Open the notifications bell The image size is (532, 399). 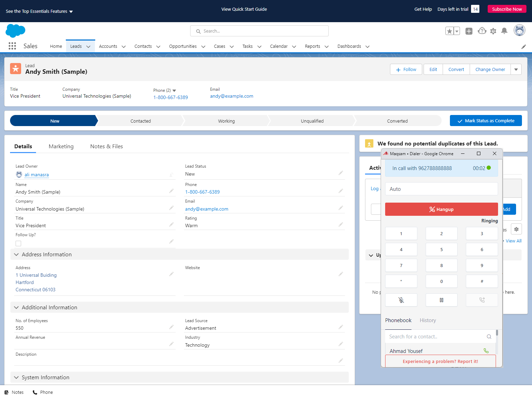point(504,31)
